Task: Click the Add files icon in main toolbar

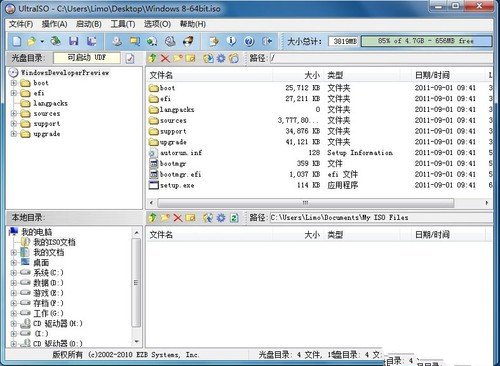Action: pyautogui.click(x=214, y=41)
